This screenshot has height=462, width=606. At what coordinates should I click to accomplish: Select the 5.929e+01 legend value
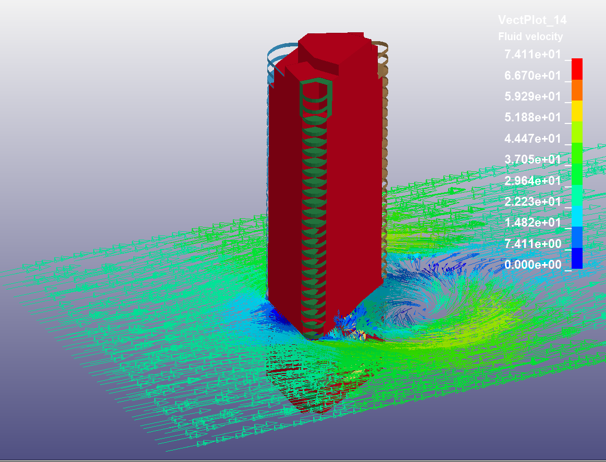pyautogui.click(x=532, y=96)
